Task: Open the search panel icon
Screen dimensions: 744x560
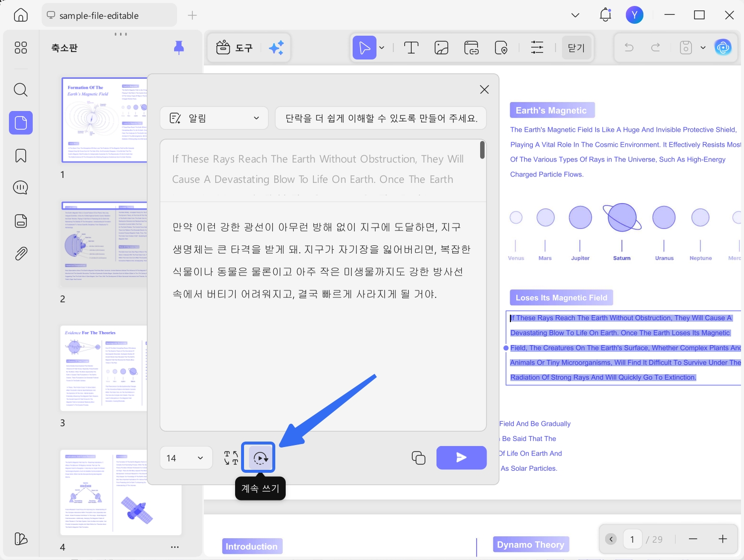Action: click(21, 90)
